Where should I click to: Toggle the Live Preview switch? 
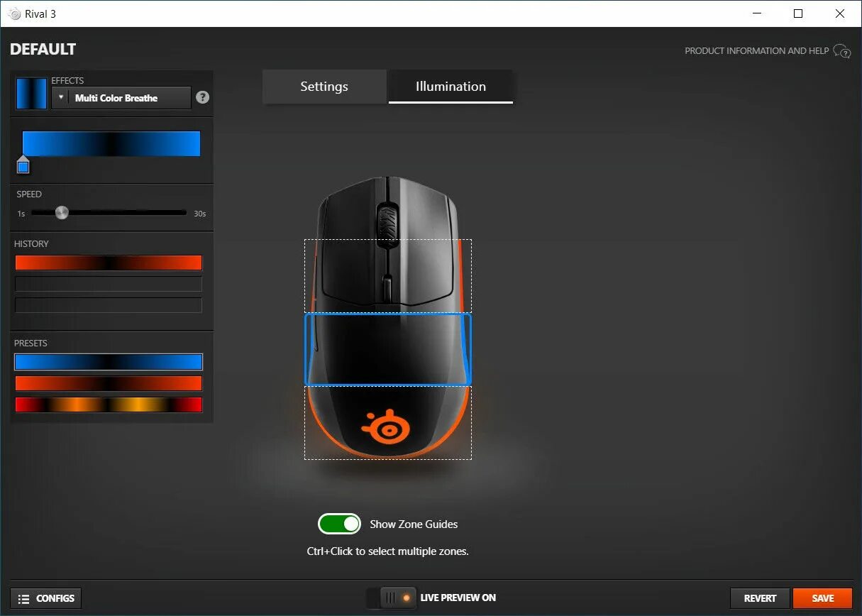[x=390, y=598]
